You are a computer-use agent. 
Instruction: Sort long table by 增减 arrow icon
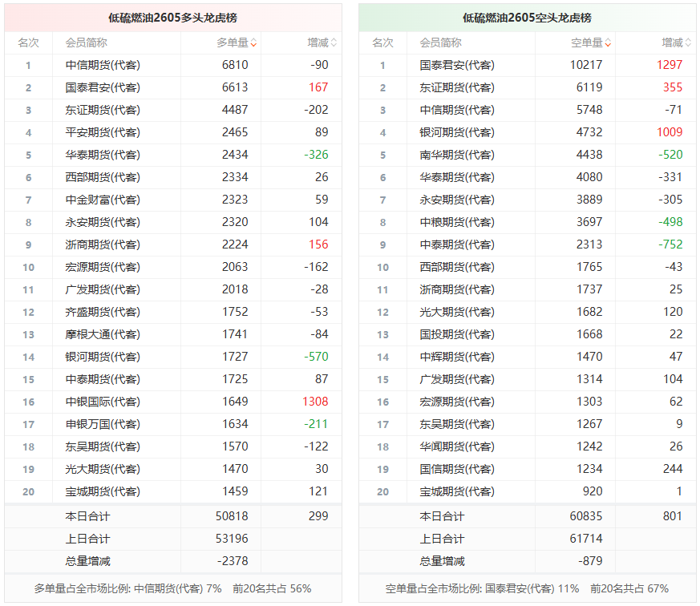(334, 42)
